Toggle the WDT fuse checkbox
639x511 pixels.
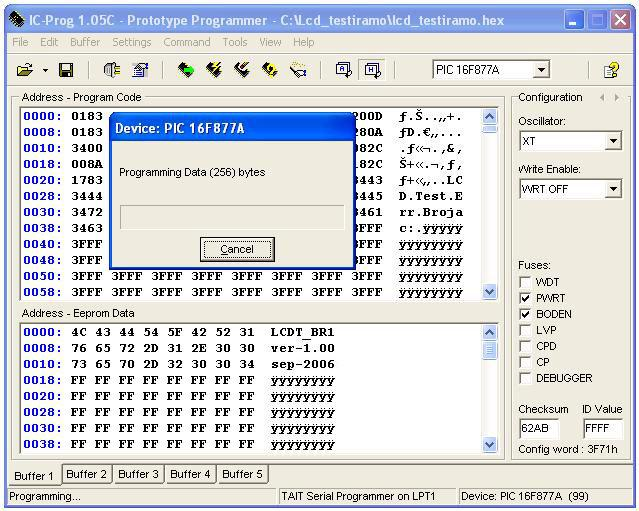tap(525, 282)
